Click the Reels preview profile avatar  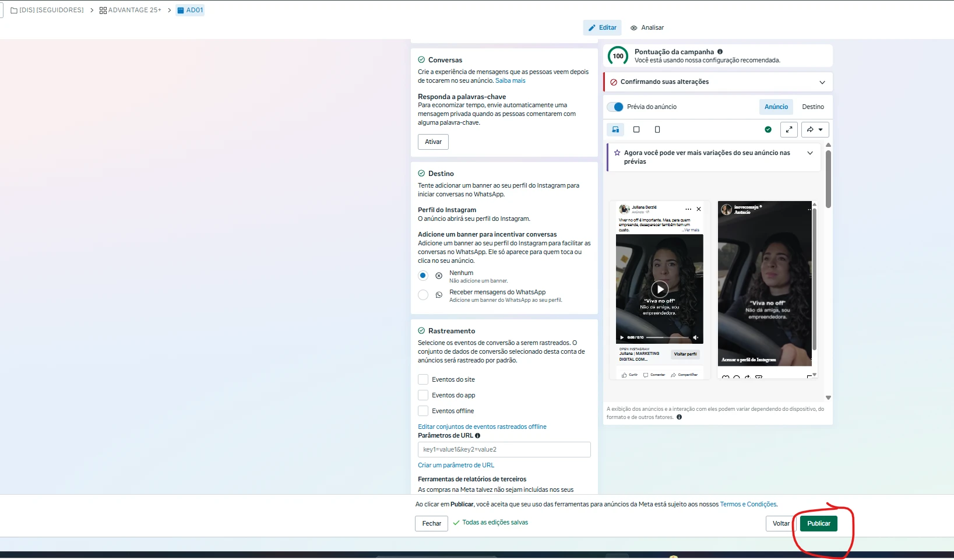pyautogui.click(x=727, y=209)
